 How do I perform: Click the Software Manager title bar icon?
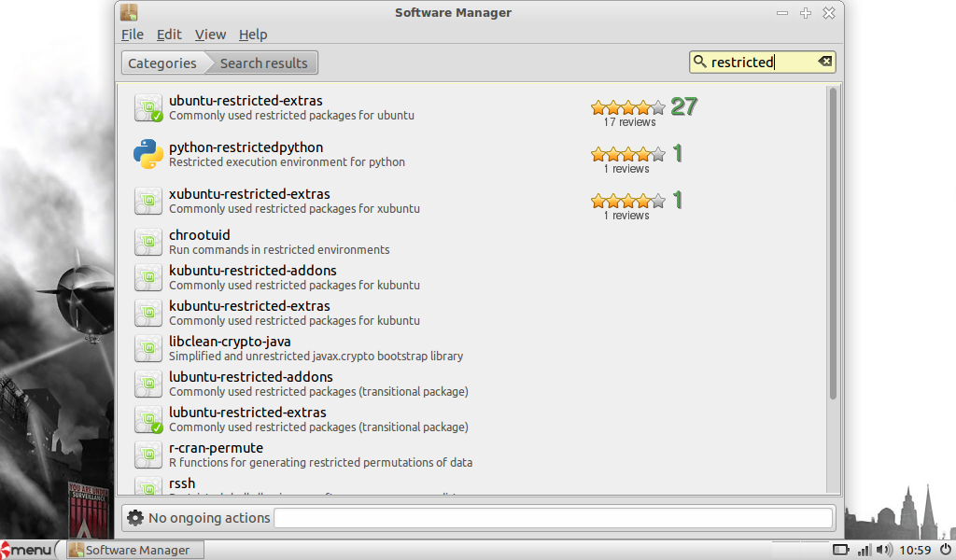129,12
